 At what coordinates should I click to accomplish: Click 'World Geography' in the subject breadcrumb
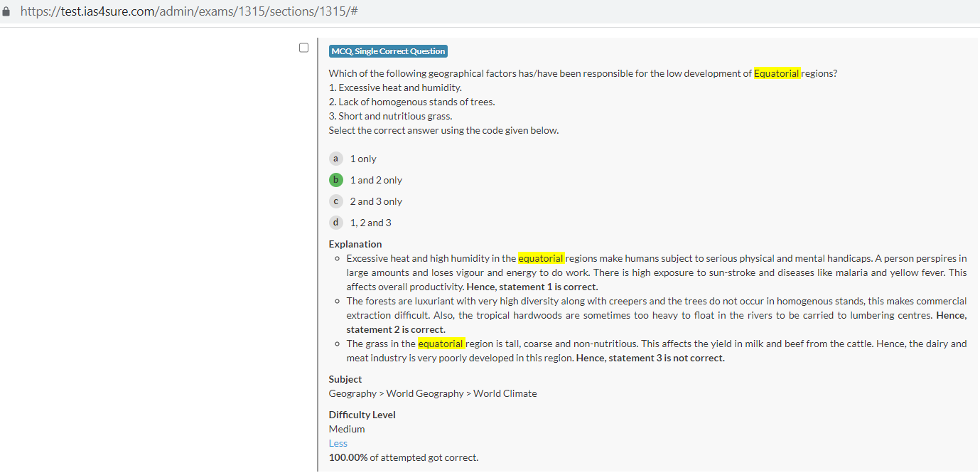(x=425, y=393)
